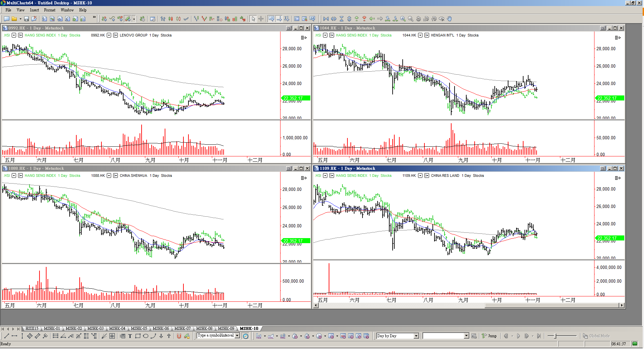Toggle Global Mode in the bottom toolbar
644x354 pixels.
coord(596,336)
